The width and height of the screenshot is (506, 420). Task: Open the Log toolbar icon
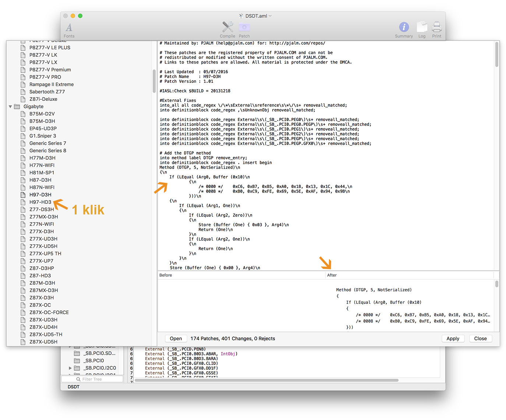(422, 30)
